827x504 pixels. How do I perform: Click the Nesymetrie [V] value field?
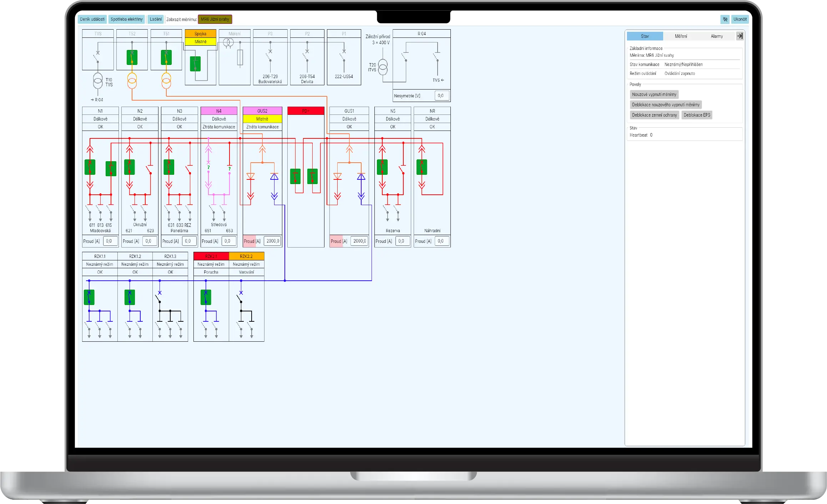(442, 96)
